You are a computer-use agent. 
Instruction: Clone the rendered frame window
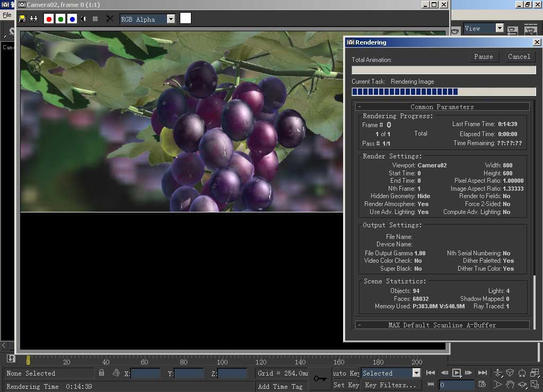click(x=33, y=19)
